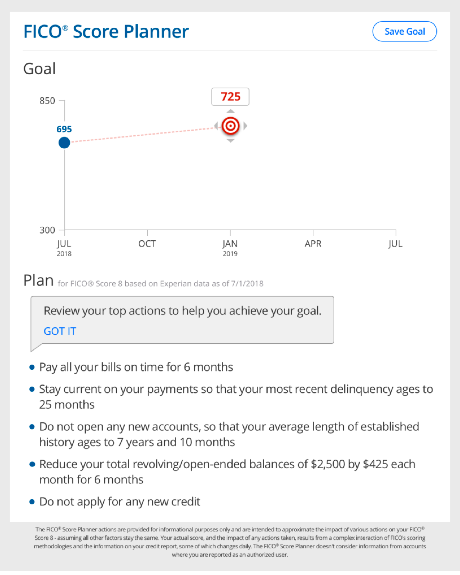Click the APR timeline label
The width and height of the screenshot is (460, 575).
[x=313, y=243]
